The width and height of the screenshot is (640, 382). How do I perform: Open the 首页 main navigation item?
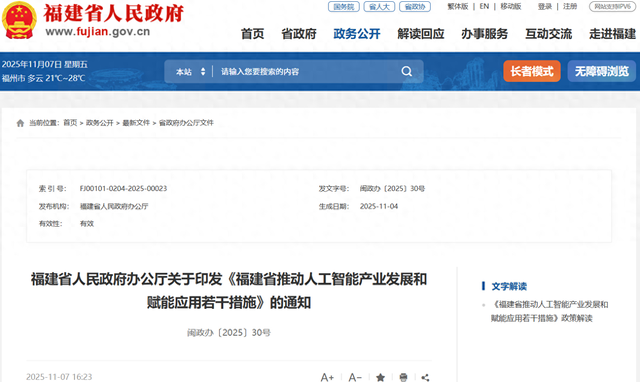pos(252,34)
